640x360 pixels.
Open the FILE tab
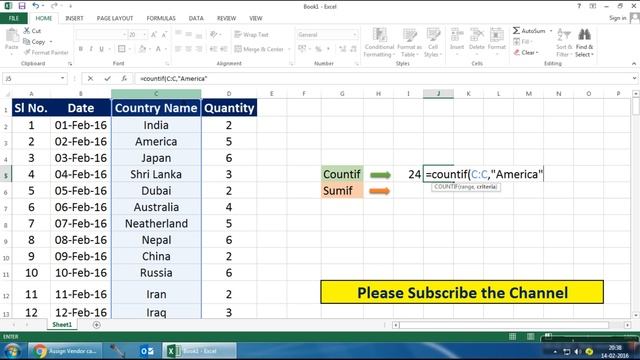tap(14, 18)
